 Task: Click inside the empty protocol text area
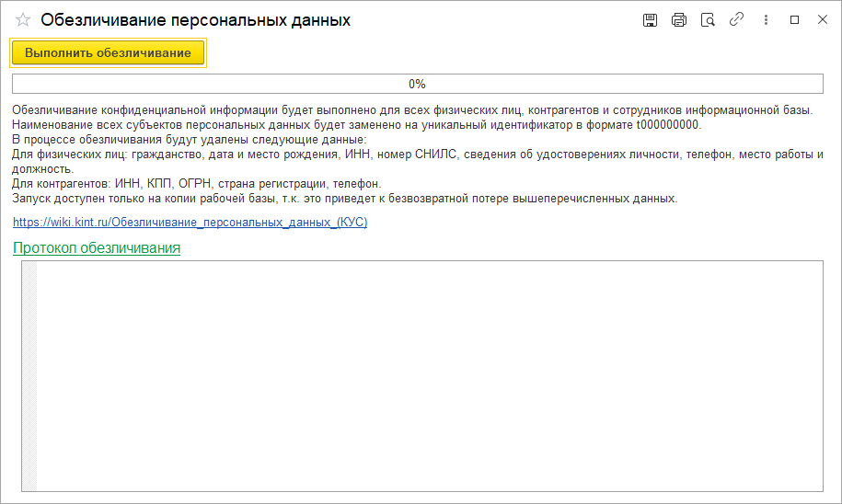tap(430, 376)
